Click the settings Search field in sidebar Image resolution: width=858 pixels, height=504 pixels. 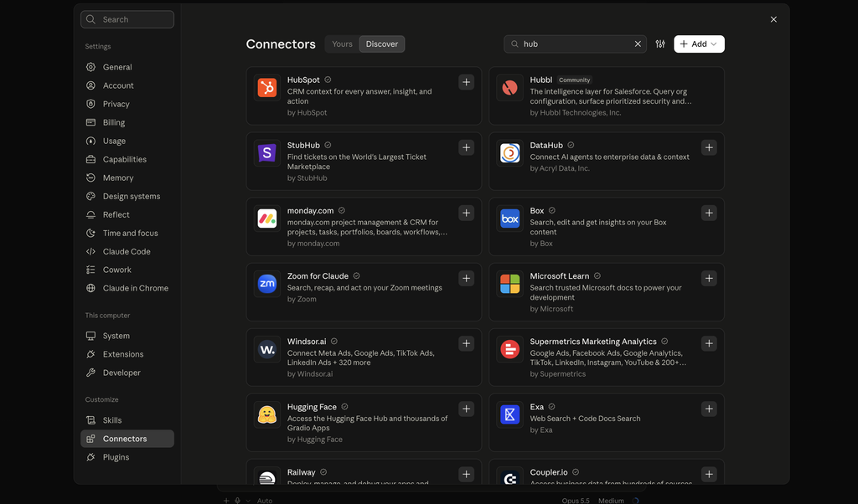click(127, 19)
